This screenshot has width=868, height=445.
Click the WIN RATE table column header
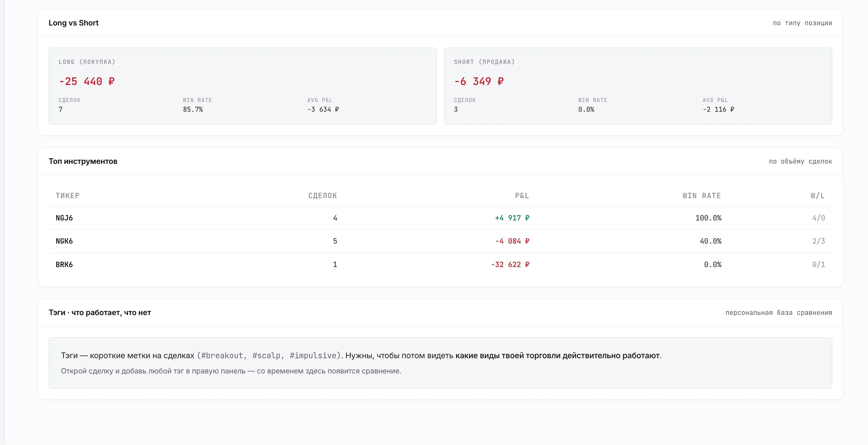pos(702,196)
